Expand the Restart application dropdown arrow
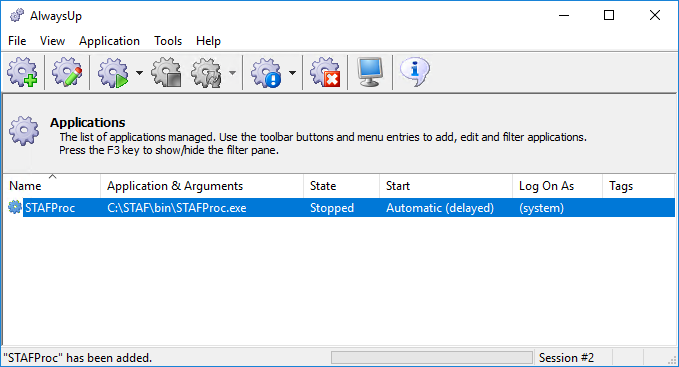Viewport: 679px width, 367px height. 233,73
